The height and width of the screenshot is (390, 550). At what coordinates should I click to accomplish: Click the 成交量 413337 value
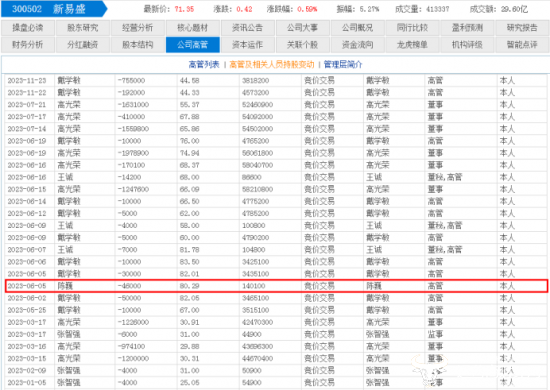click(437, 9)
